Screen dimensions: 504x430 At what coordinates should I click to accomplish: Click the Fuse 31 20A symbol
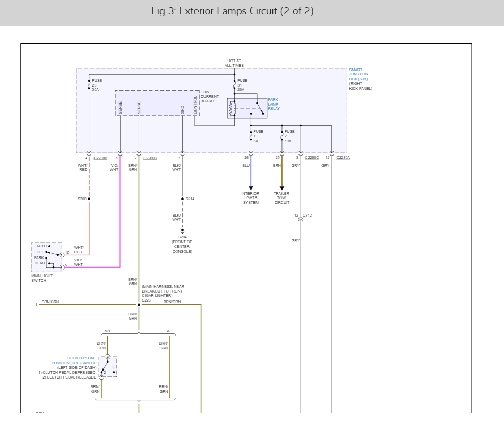234,85
